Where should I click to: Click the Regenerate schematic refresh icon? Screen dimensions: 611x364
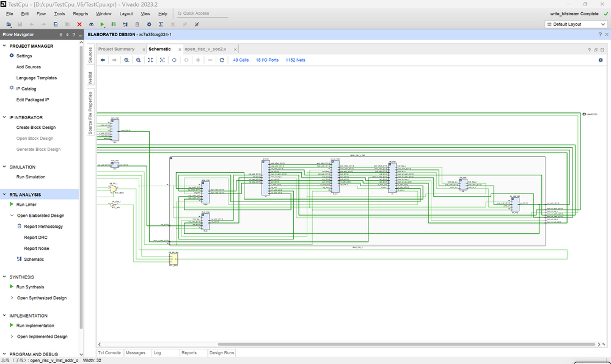[222, 60]
